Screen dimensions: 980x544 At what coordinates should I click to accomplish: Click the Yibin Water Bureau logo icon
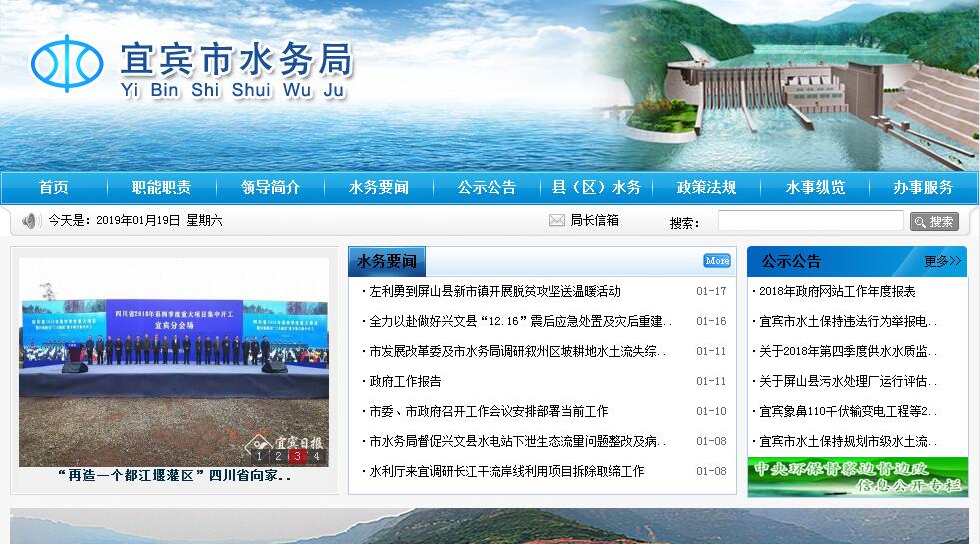point(67,63)
